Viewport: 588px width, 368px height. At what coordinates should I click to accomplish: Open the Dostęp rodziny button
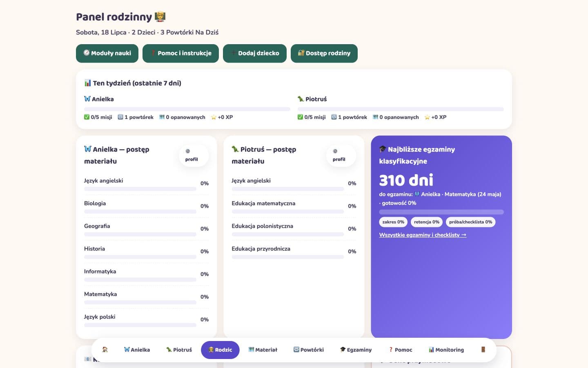click(x=324, y=53)
